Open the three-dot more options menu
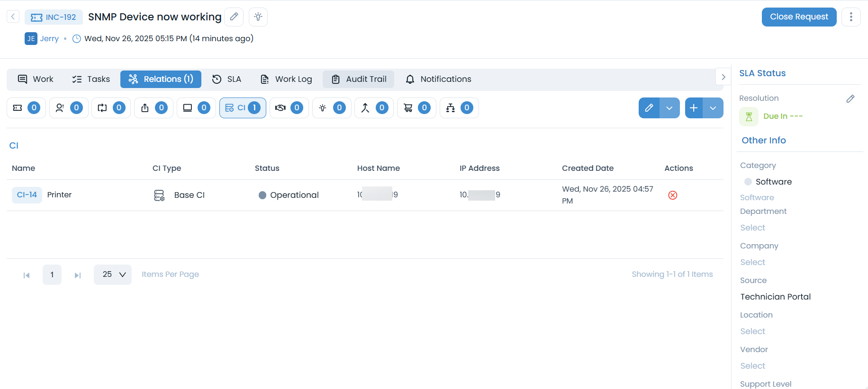The width and height of the screenshot is (868, 389). coord(851,17)
